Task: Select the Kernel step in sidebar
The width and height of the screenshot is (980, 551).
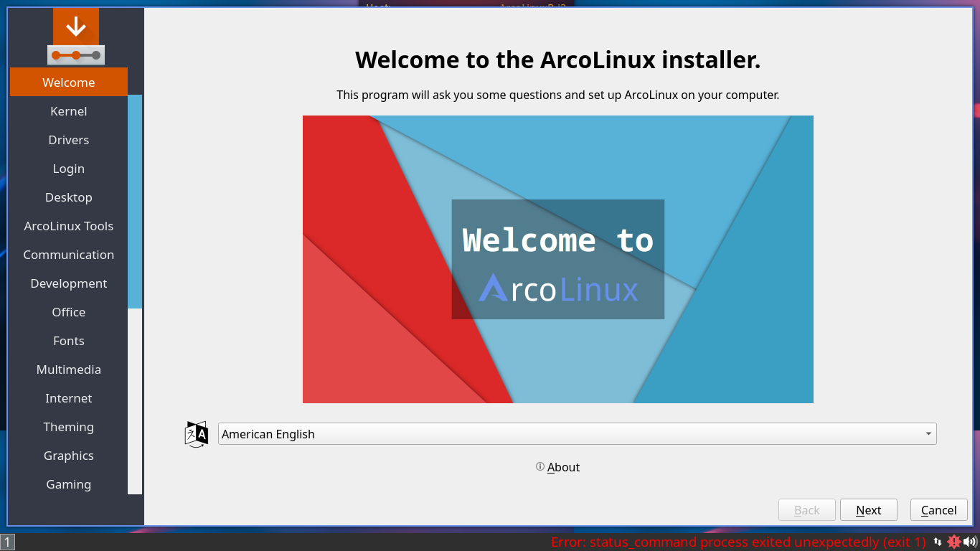Action: [x=69, y=111]
